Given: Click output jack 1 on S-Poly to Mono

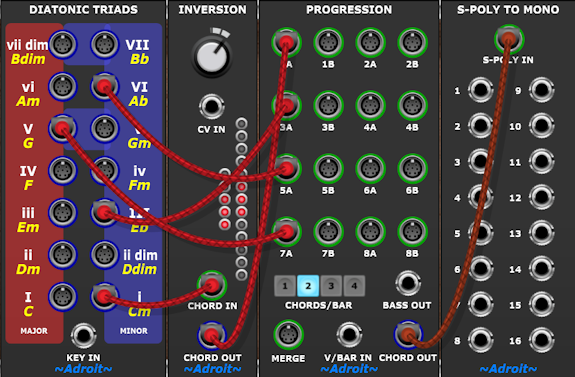Looking at the screenshot, I should pyautogui.click(x=480, y=90).
